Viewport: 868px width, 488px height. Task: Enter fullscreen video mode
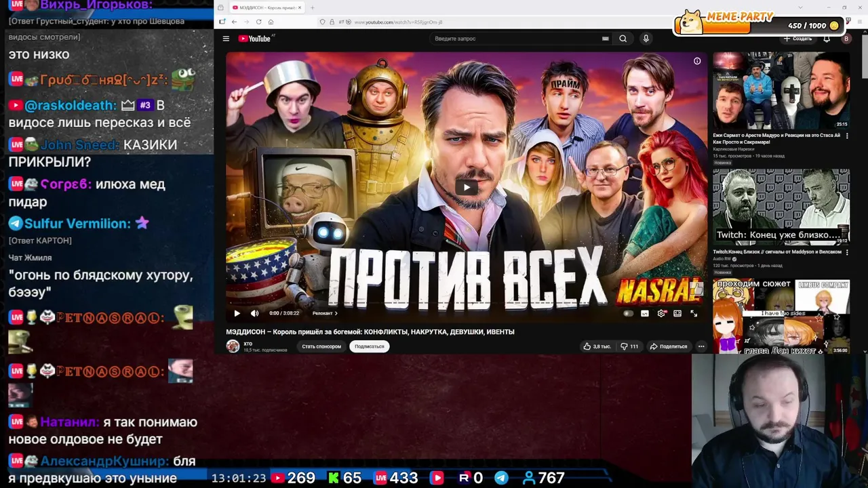tap(694, 313)
